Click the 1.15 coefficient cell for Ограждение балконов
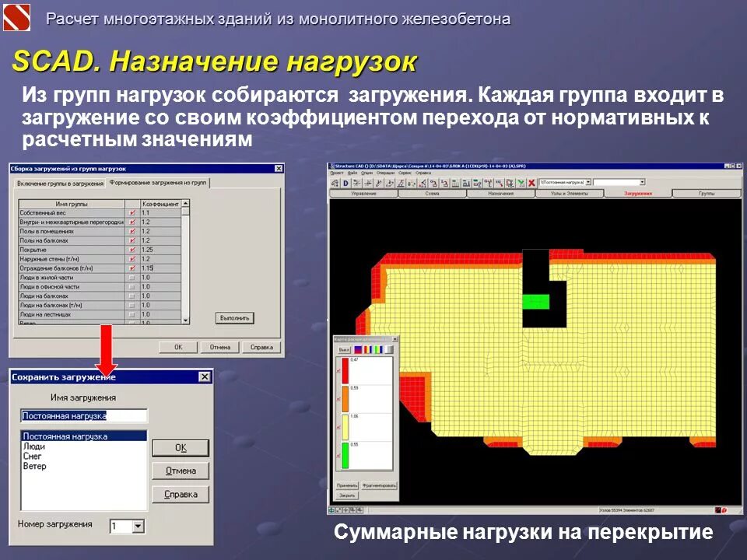The height and width of the screenshot is (560, 747). coord(160,268)
